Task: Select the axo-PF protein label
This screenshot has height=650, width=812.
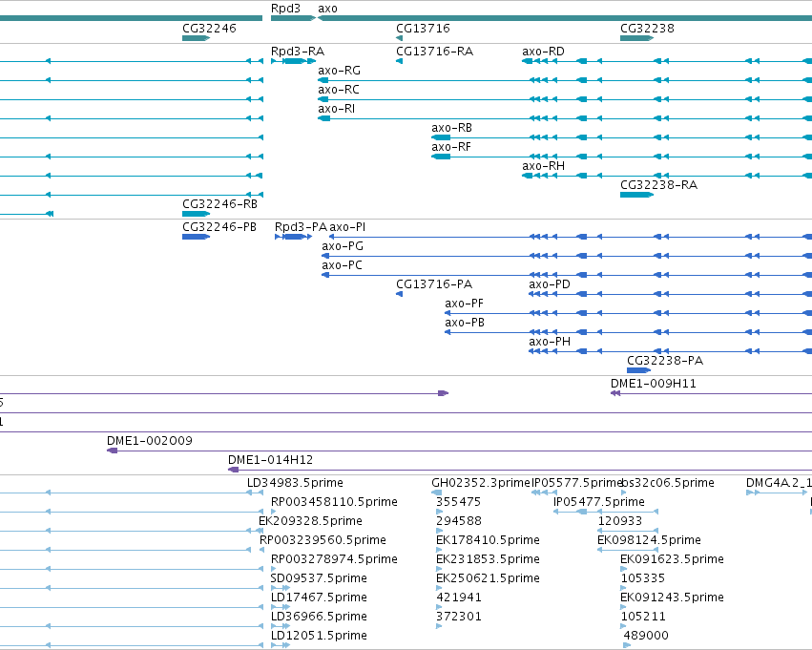Action: click(464, 304)
